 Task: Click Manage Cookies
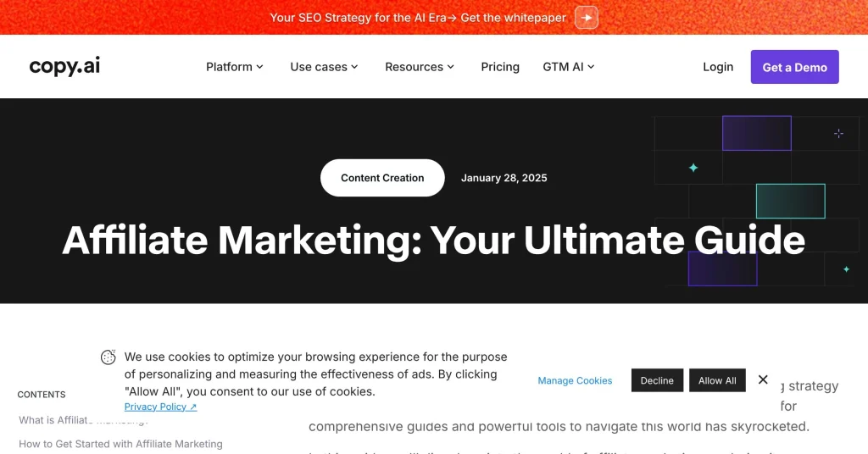[x=575, y=380]
